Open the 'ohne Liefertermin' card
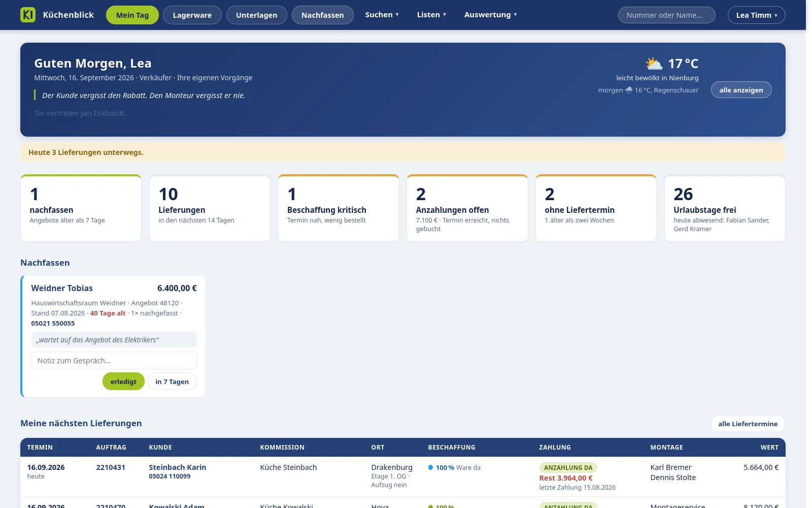Screen dimensions: 812x508 tap(596, 208)
